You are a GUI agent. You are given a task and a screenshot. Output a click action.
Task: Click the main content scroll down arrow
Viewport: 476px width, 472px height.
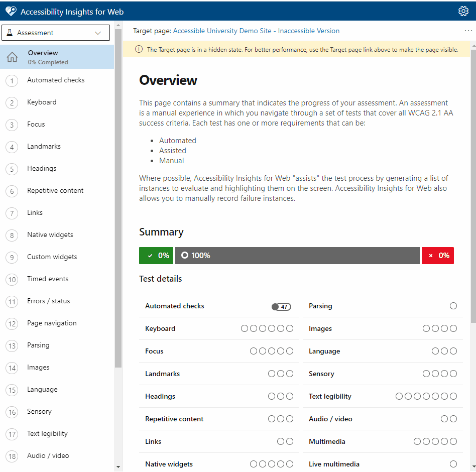(x=473, y=467)
